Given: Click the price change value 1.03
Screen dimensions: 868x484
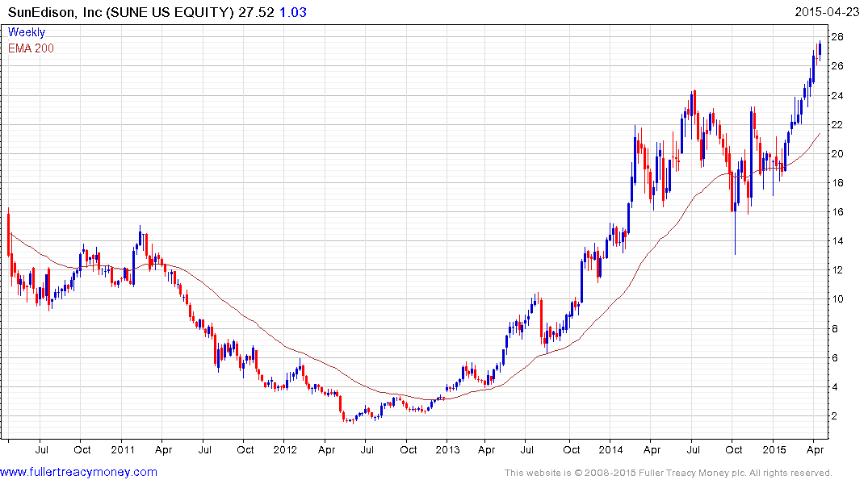Looking at the screenshot, I should pos(293,12).
